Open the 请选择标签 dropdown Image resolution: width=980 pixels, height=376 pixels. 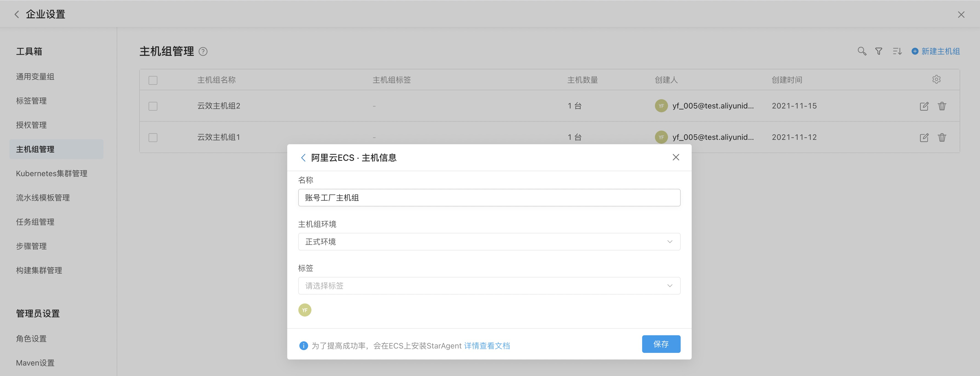pyautogui.click(x=489, y=286)
